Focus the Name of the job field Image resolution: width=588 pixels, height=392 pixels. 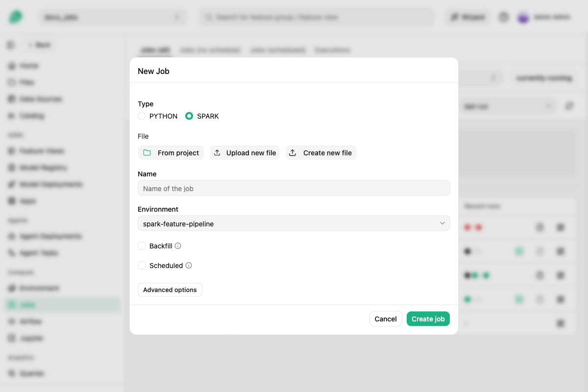294,188
